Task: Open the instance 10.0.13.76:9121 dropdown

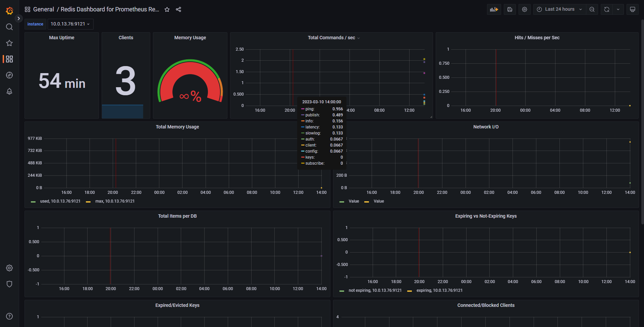Action: click(x=70, y=24)
